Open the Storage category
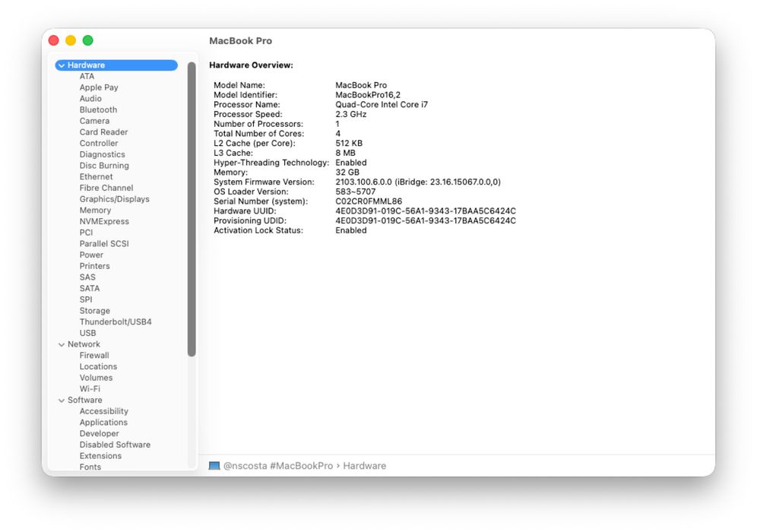Screen dimensions: 757x532 point(94,310)
